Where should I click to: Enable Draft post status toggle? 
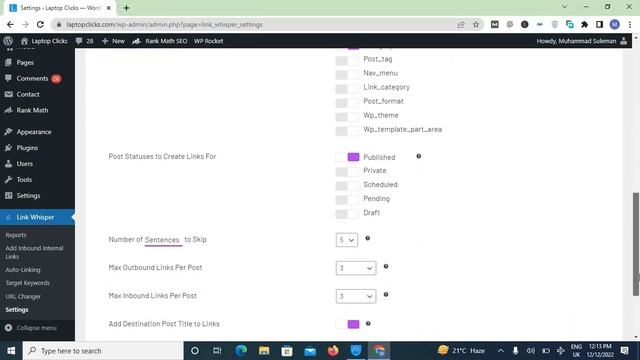click(347, 214)
